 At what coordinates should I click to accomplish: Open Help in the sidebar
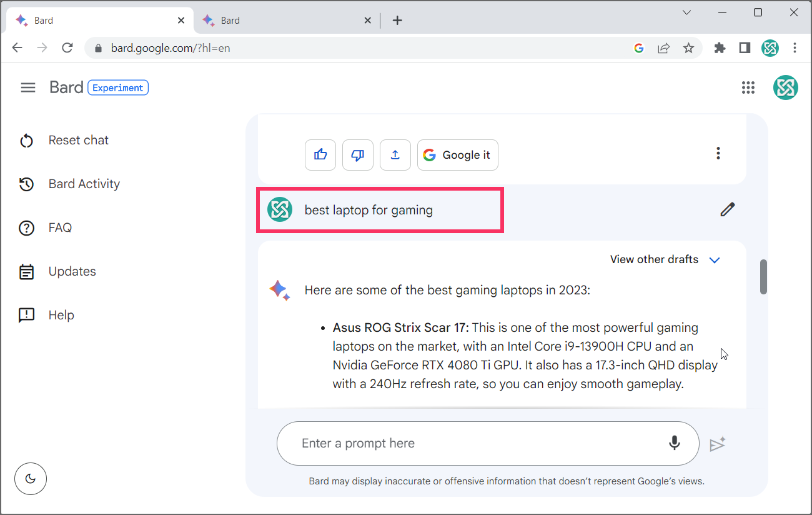point(47,315)
